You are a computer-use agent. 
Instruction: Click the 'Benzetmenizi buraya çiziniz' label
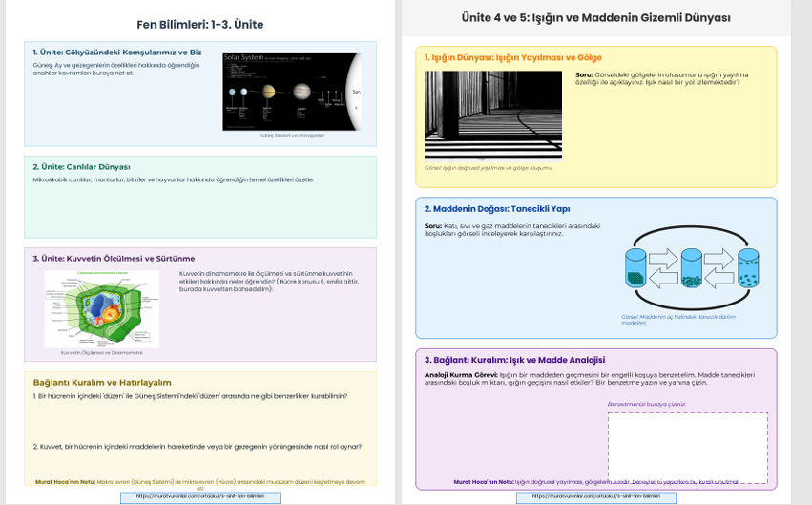[647, 404]
